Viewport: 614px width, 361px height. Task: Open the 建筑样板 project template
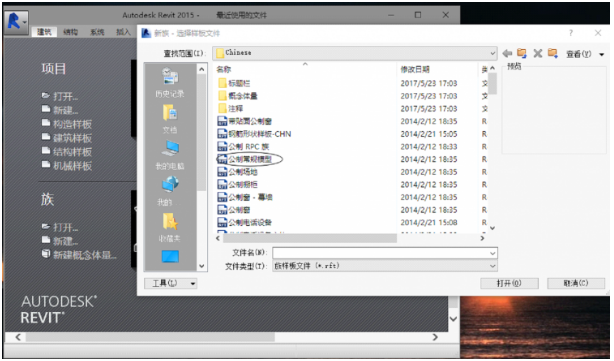[x=67, y=137]
